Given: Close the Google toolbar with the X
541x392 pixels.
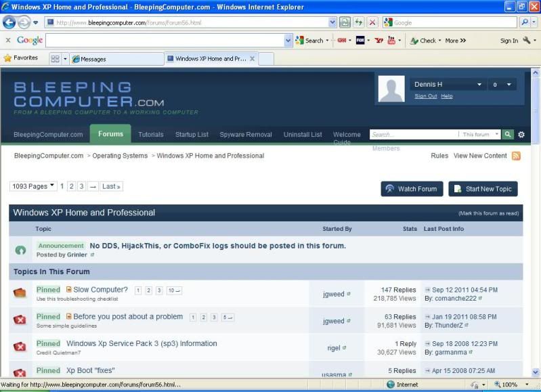Looking at the screenshot, I should click(8, 41).
